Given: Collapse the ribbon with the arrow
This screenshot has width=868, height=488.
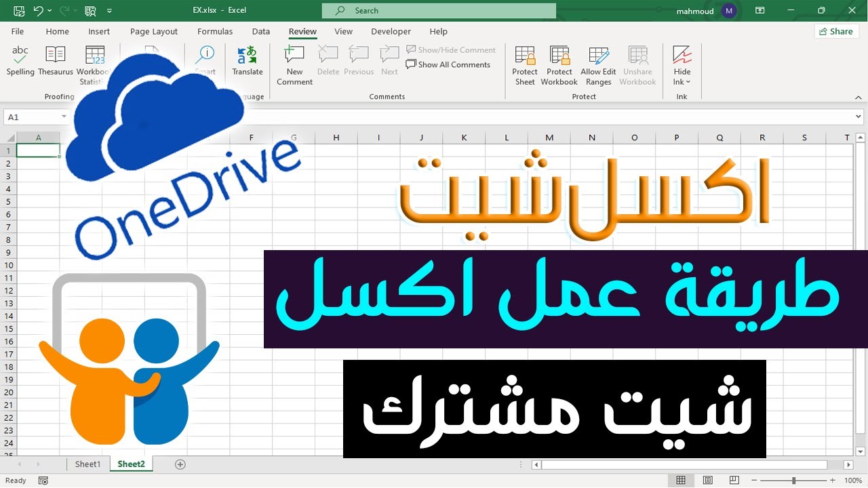Looking at the screenshot, I should tap(859, 96).
